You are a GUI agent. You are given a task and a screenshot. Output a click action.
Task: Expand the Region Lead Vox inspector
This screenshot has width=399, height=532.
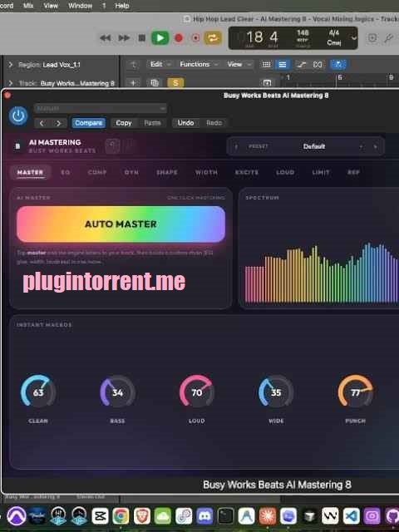point(10,65)
